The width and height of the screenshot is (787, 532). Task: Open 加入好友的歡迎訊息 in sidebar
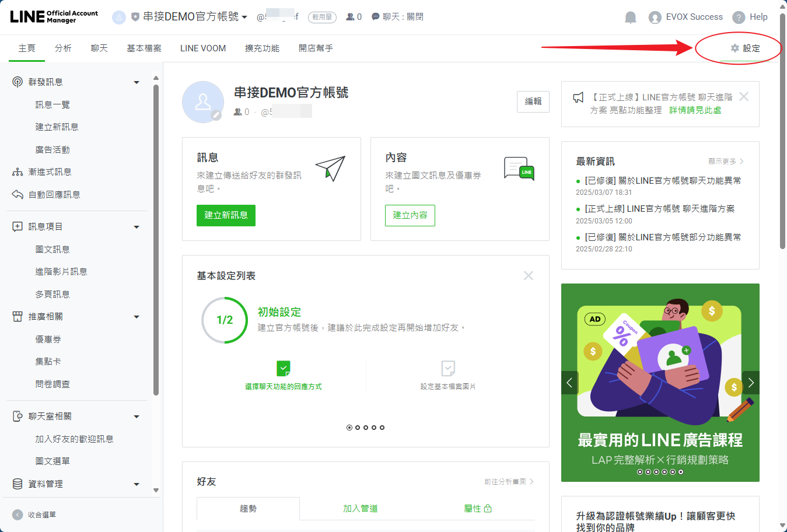pyautogui.click(x=74, y=439)
